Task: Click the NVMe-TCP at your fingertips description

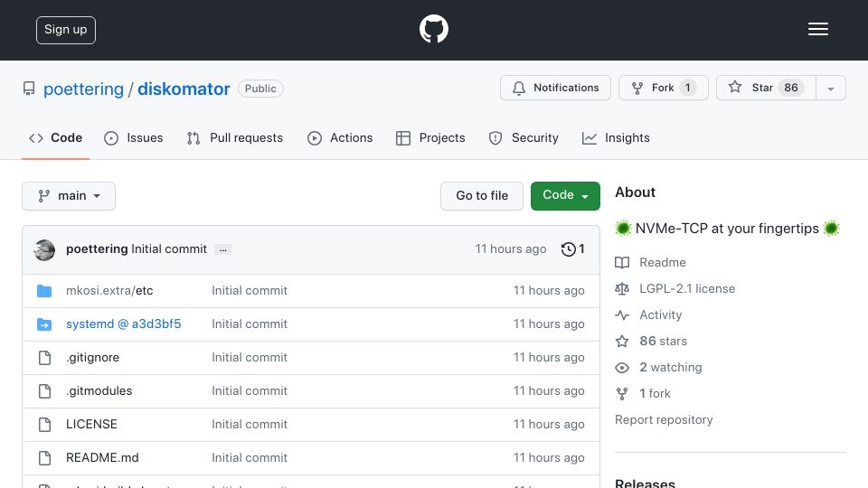Action: pyautogui.click(x=727, y=229)
